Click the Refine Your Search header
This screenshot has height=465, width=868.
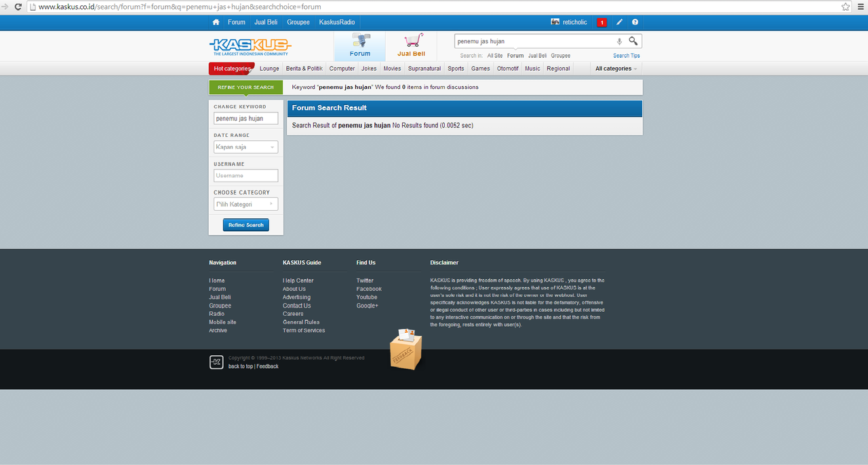tap(245, 87)
